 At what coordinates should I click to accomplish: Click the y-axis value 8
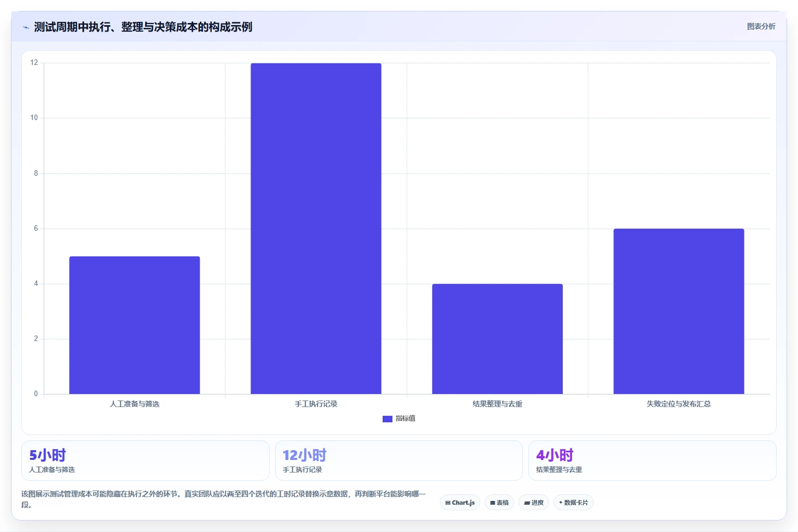click(x=36, y=174)
